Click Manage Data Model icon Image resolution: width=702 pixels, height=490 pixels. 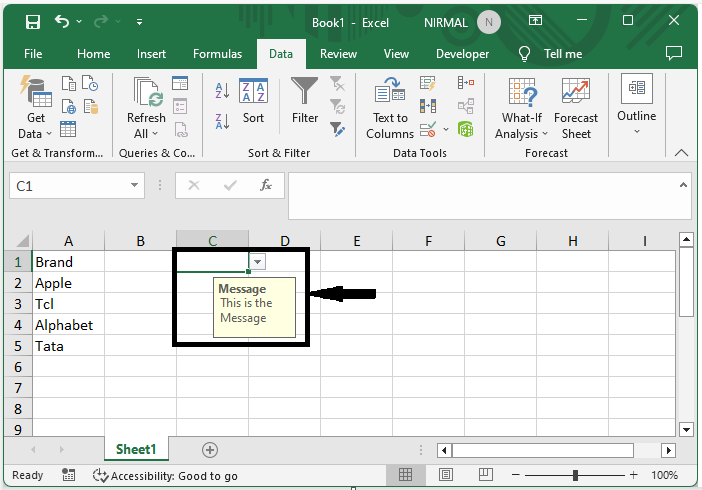click(466, 130)
